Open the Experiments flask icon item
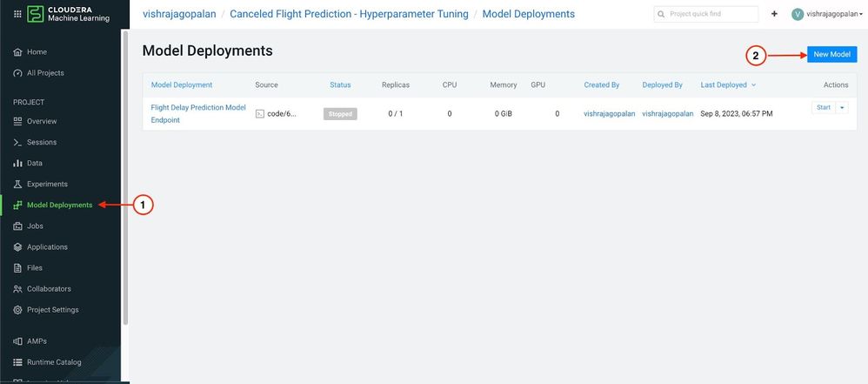 point(40,184)
